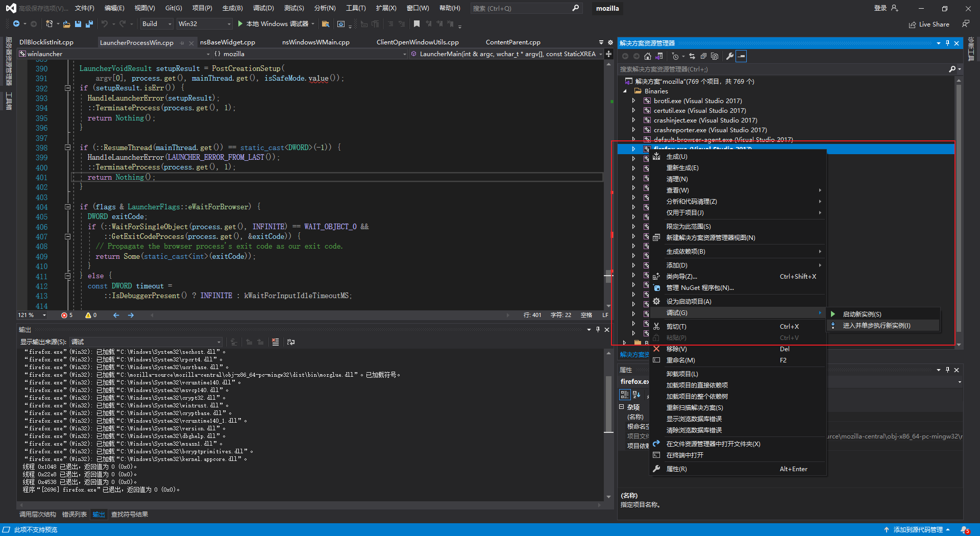Click show all files icon in Solution Explorer
Screen dimensions: 980x536
point(715,56)
